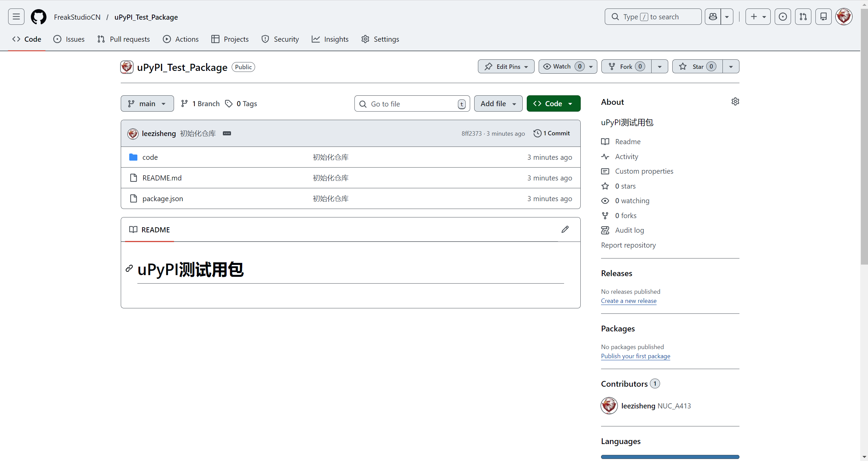The image size is (868, 461).
Task: Expand the Star lists dropdown arrow
Action: pyautogui.click(x=731, y=66)
